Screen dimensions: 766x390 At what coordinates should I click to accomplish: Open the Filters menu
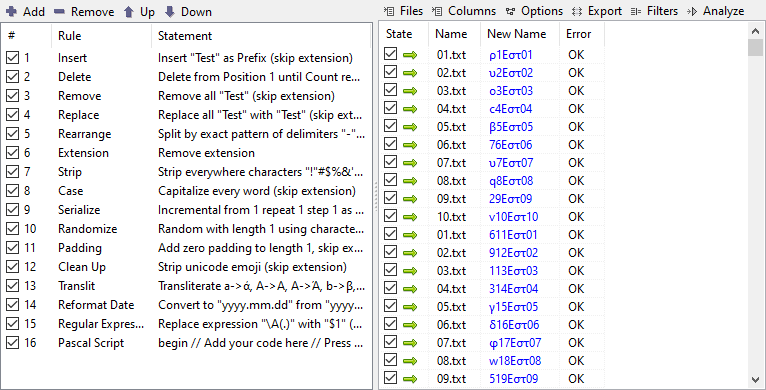[x=654, y=11]
